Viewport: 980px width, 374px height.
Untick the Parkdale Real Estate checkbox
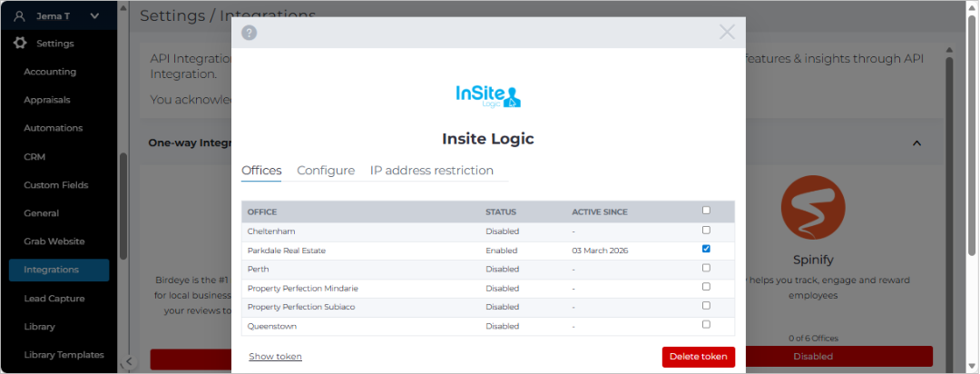706,249
